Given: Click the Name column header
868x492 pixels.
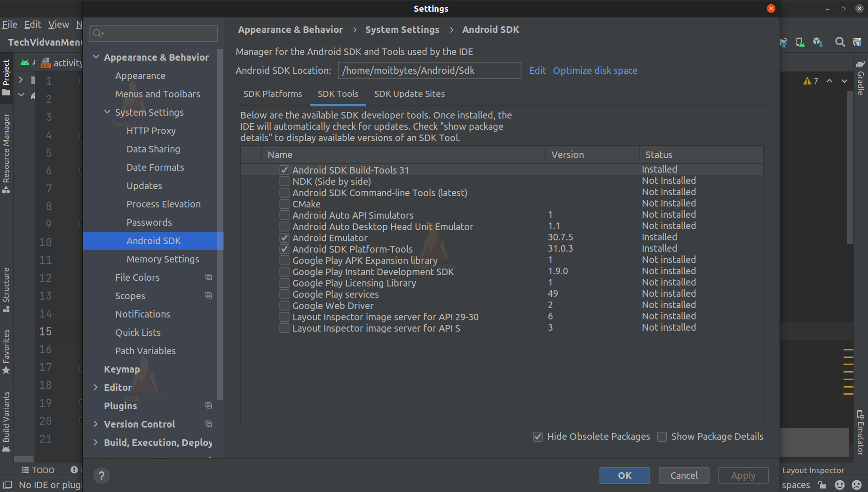Looking at the screenshot, I should (x=403, y=155).
